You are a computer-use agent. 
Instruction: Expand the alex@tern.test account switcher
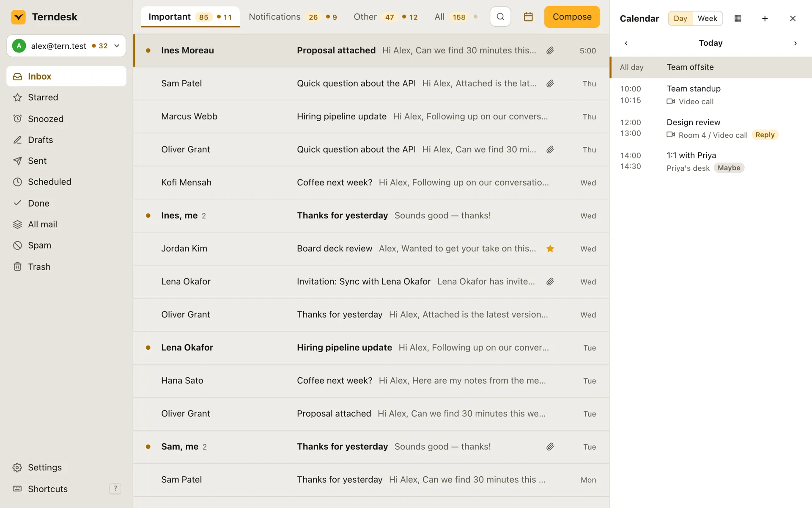point(66,46)
